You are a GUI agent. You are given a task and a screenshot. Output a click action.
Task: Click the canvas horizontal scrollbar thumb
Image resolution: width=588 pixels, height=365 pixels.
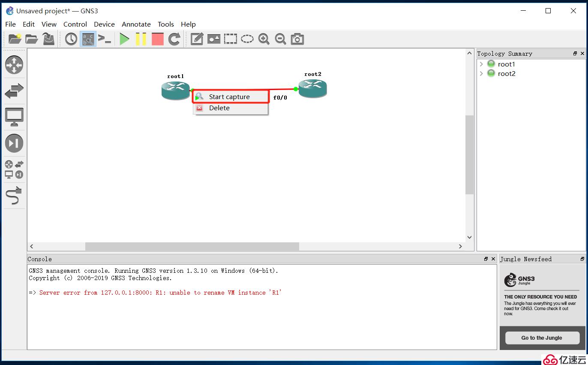point(192,246)
